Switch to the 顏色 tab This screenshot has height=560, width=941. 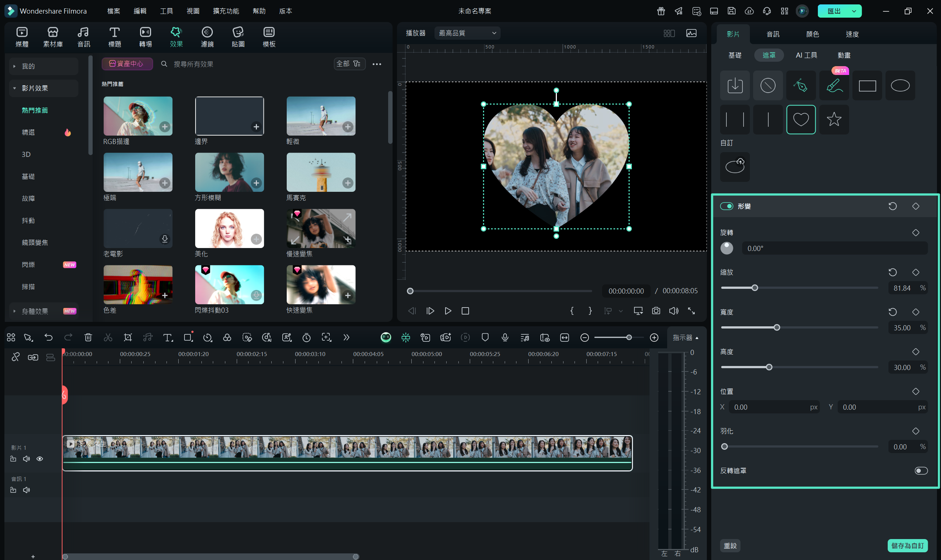point(812,34)
